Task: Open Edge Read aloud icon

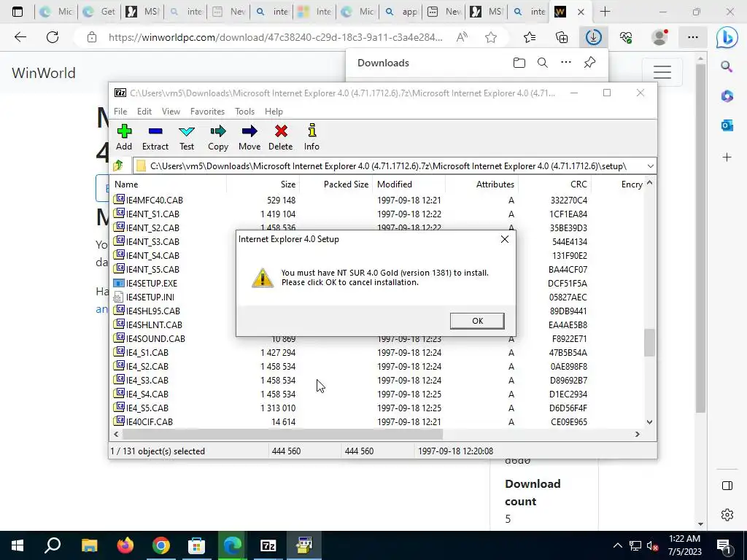Action: (462, 37)
